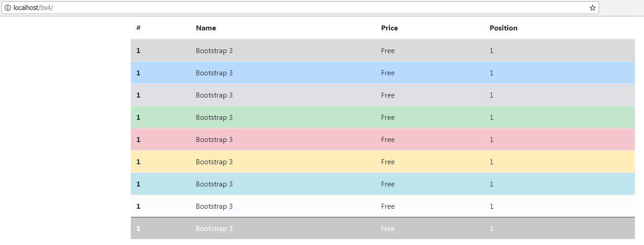The width and height of the screenshot is (644, 245).
Task: Click 'Free' in the pink row
Action: [x=388, y=140]
